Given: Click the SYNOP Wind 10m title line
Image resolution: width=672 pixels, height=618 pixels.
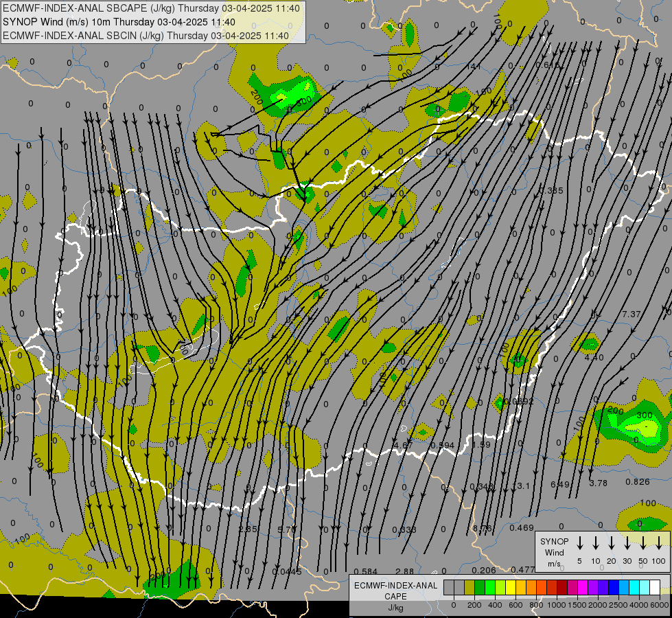Looking at the screenshot, I should 119,22.
